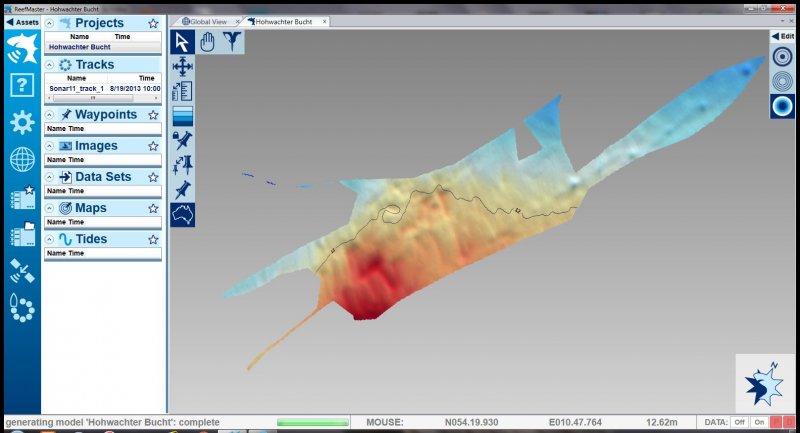Click the star beside Projects header
Viewport: 800px width, 433px height.
point(153,23)
